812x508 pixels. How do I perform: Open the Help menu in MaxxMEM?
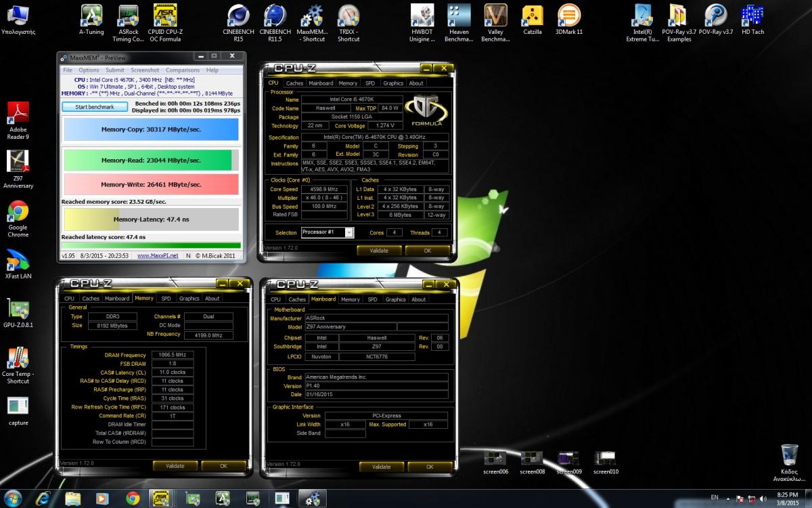[212, 70]
